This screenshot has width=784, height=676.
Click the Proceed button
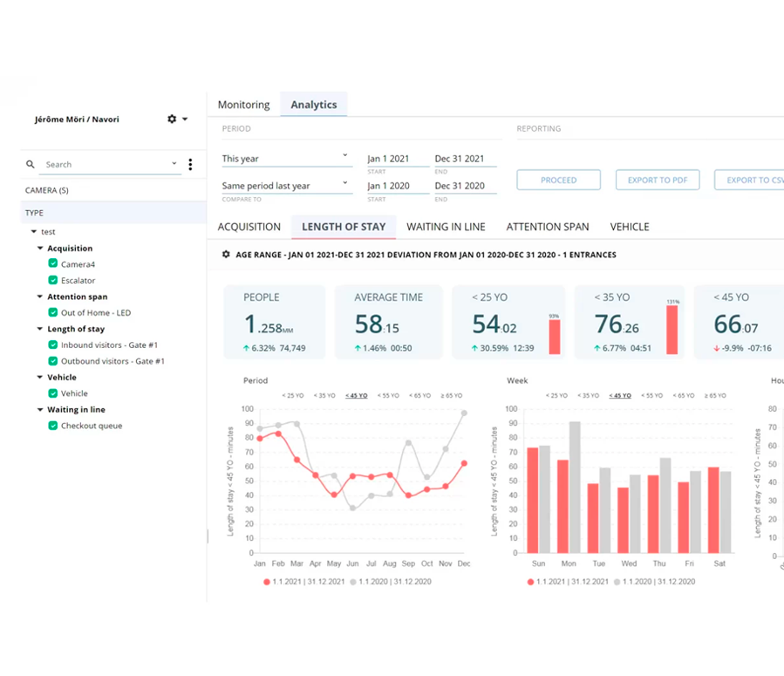click(558, 180)
